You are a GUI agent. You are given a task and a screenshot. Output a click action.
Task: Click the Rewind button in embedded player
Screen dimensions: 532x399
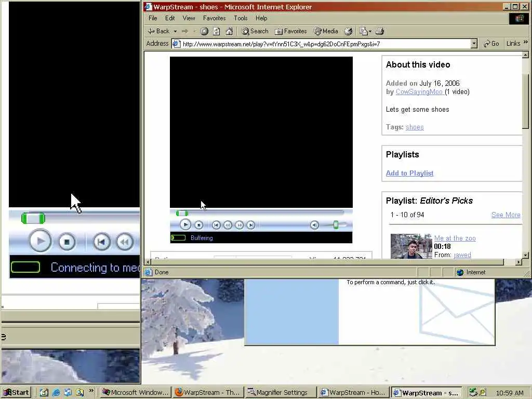[228, 225]
